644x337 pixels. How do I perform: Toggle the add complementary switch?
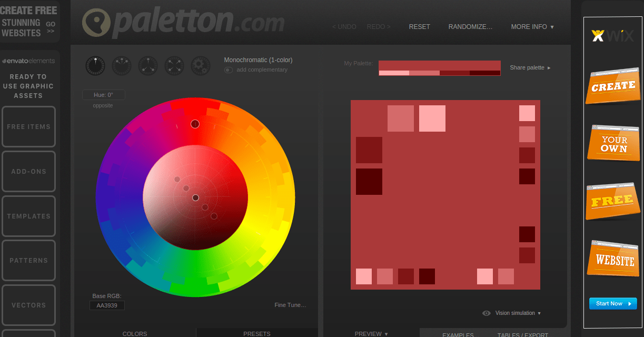coord(229,70)
